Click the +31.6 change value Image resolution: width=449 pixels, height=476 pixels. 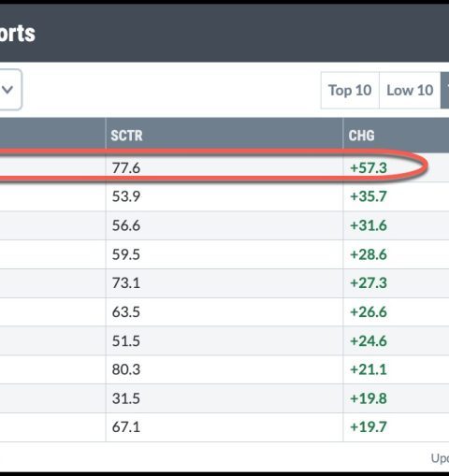tap(369, 225)
